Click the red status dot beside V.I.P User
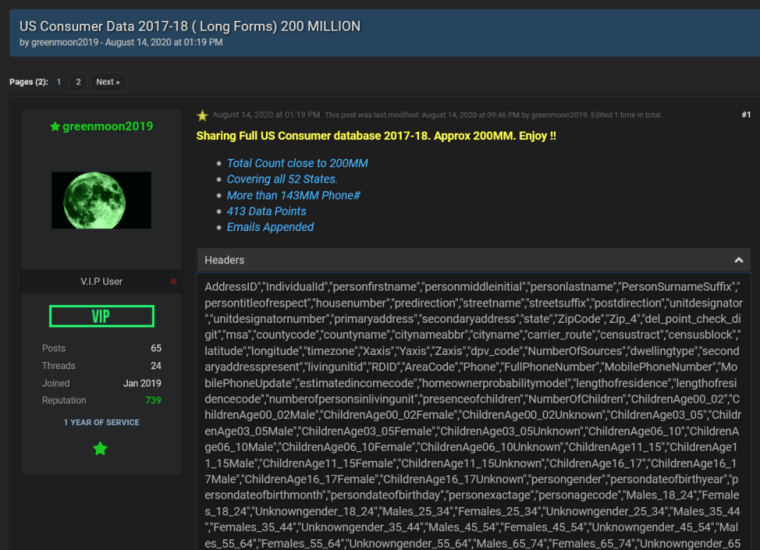This screenshot has width=760, height=550. tap(174, 282)
